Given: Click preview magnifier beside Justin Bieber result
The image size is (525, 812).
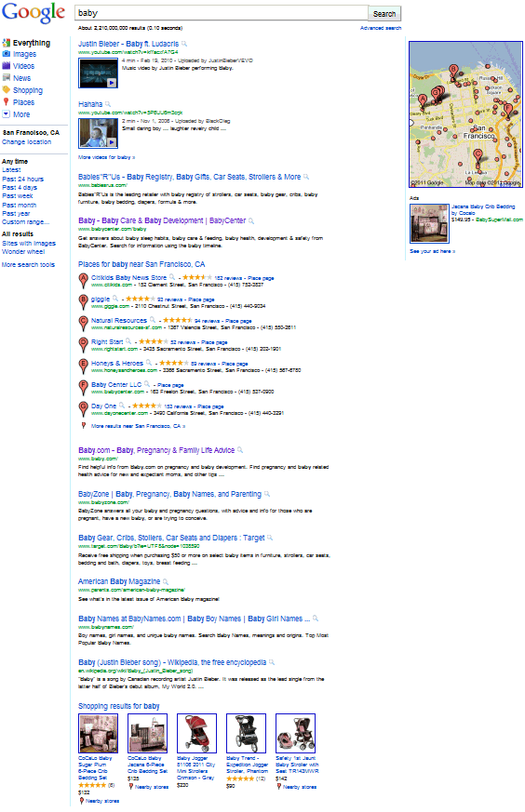Looking at the screenshot, I should point(184,44).
